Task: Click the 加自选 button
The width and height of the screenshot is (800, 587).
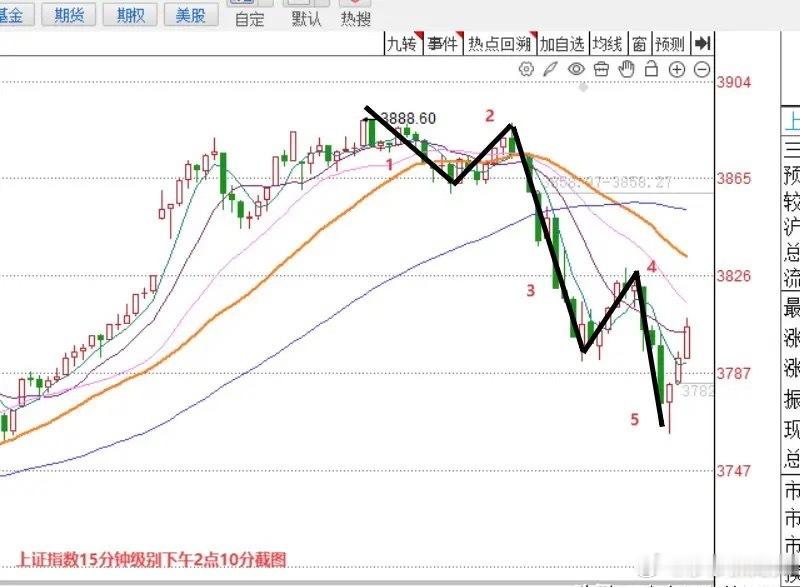Action: coord(562,44)
